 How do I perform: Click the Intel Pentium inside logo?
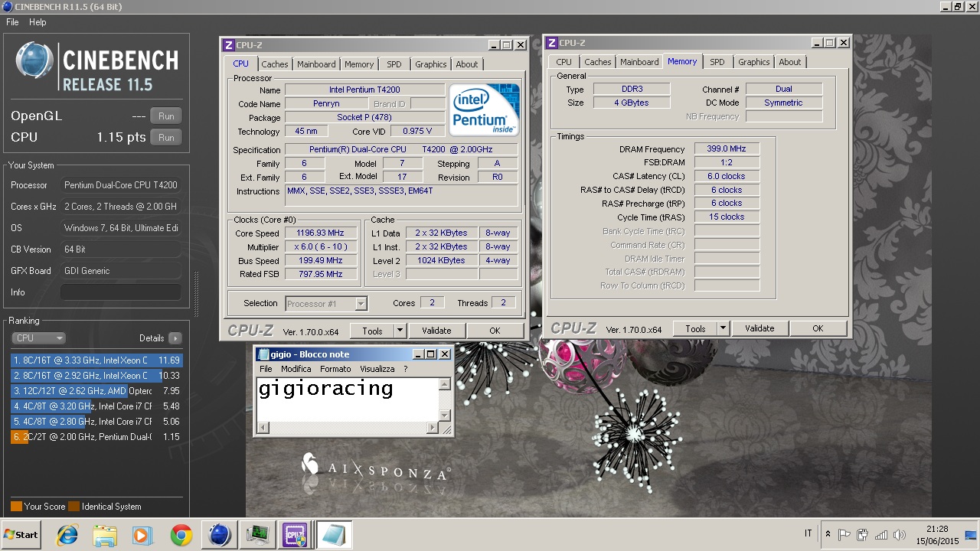(484, 109)
